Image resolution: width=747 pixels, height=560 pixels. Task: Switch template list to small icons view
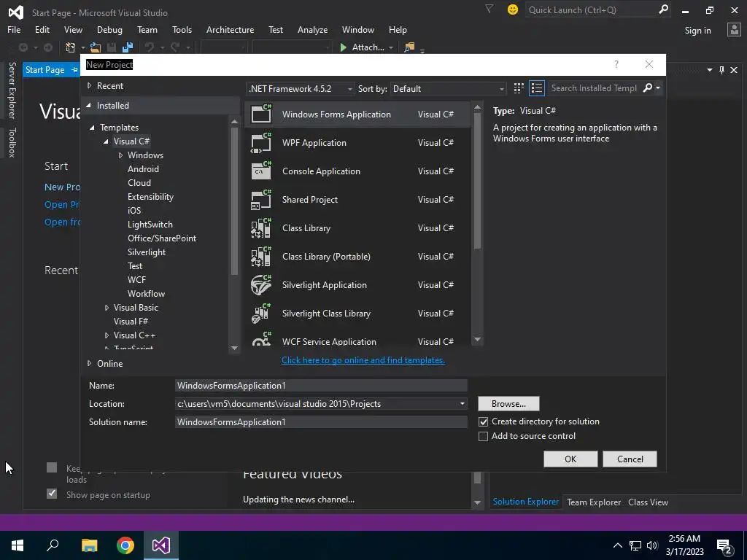pyautogui.click(x=519, y=88)
